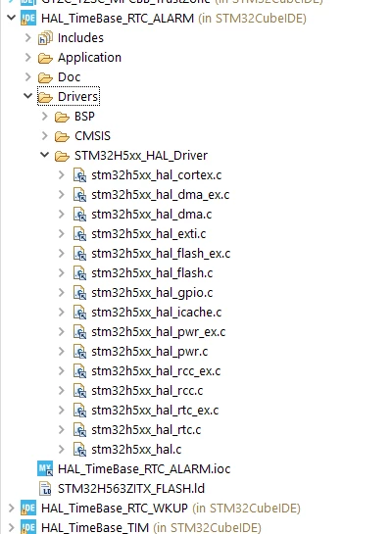Select the HAL_TimeBase_TIM project name
Image resolution: width=392 pixels, height=534 pixels.
[x=95, y=527]
